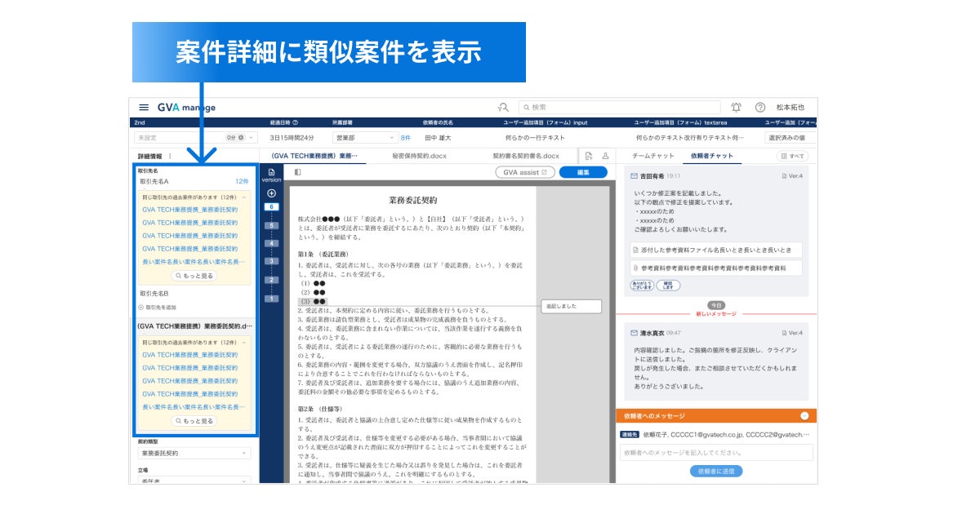Click the stamp icon beside file tabs
Image resolution: width=980 pixels, height=514 pixels.
pos(605,156)
